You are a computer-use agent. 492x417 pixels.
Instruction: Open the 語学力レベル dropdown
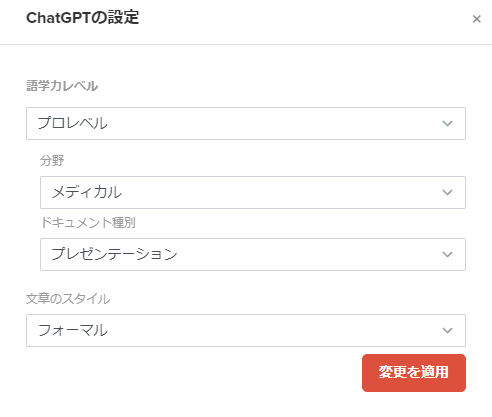coord(246,123)
